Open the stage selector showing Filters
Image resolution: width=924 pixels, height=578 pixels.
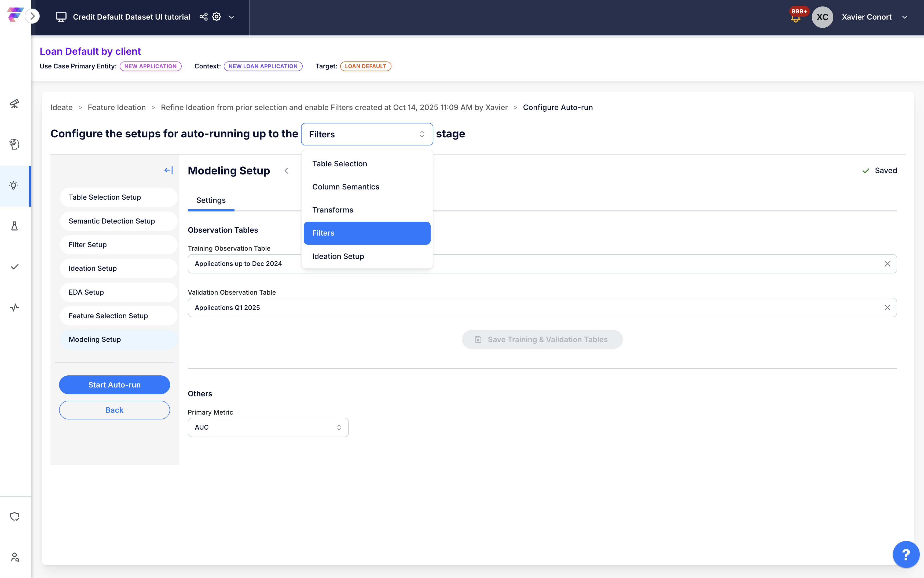point(366,134)
